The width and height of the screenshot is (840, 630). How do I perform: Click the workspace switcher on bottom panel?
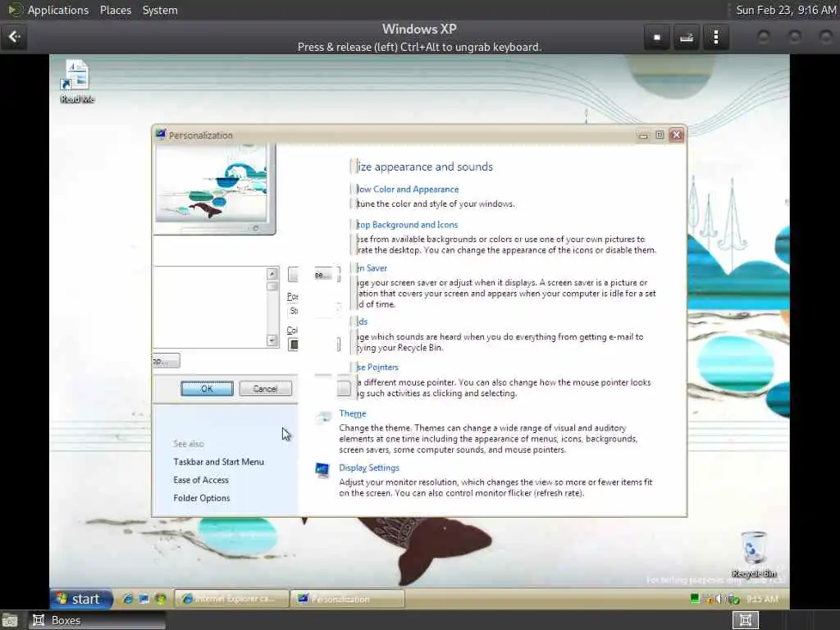click(x=745, y=620)
